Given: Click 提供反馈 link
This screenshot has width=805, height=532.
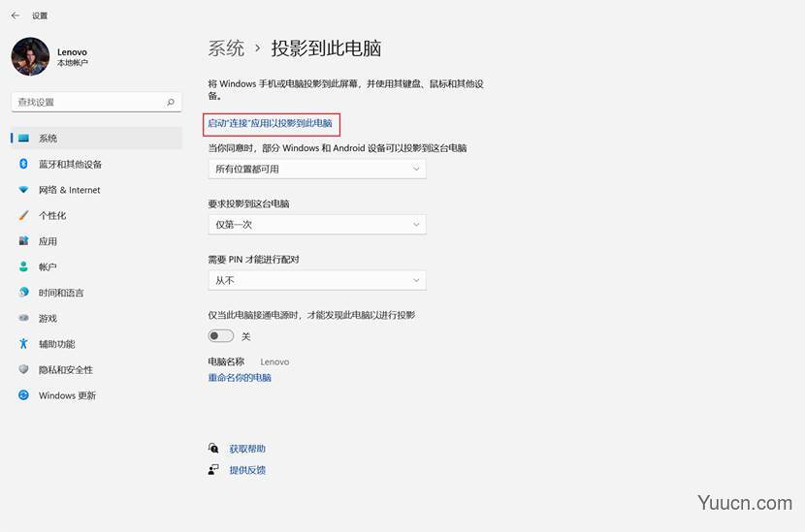Looking at the screenshot, I should click(247, 470).
